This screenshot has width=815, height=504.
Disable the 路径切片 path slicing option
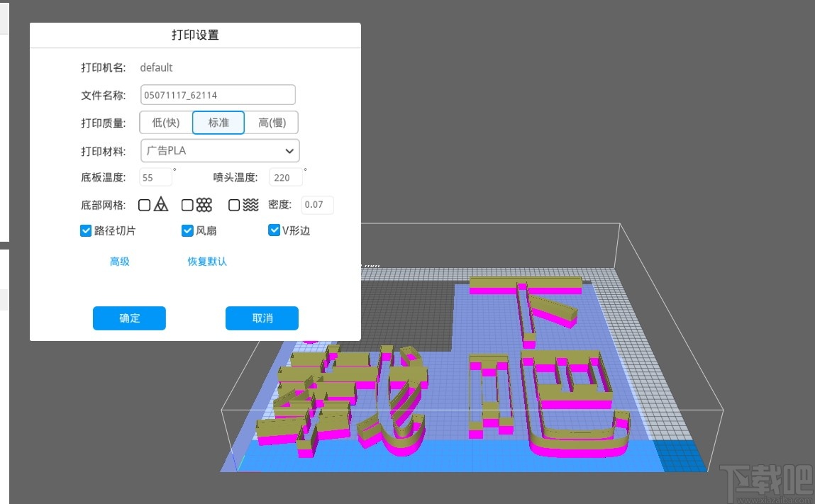pos(86,230)
